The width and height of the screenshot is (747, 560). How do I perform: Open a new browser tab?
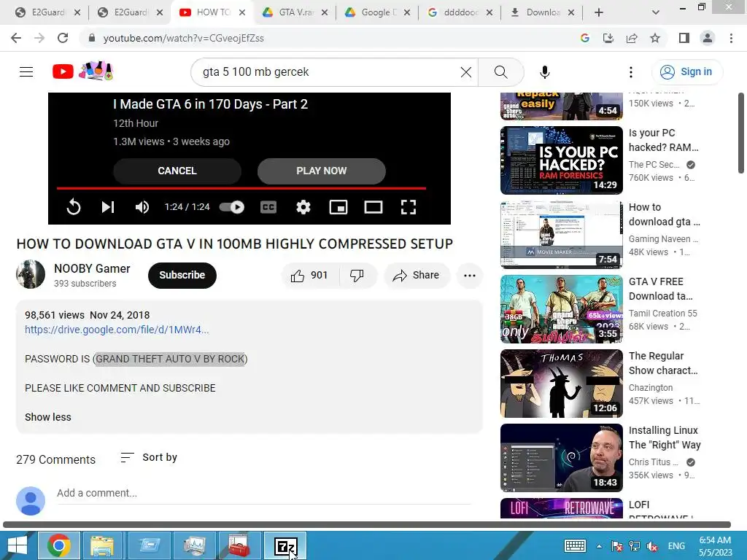[599, 12]
